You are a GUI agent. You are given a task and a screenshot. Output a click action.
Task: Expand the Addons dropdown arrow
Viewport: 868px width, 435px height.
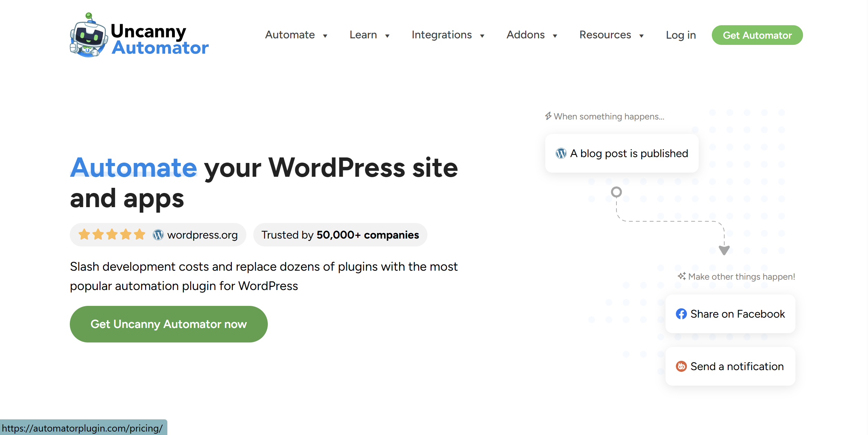pyautogui.click(x=555, y=36)
